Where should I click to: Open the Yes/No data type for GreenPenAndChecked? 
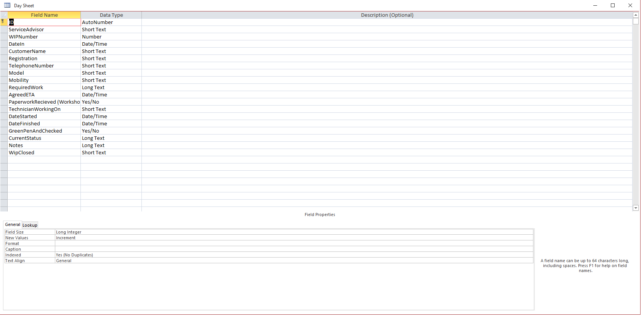click(111, 131)
